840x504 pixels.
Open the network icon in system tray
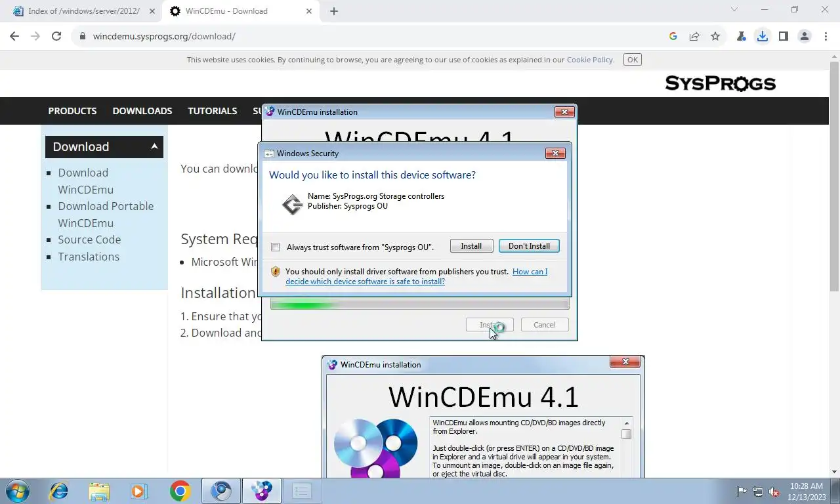coord(758,492)
